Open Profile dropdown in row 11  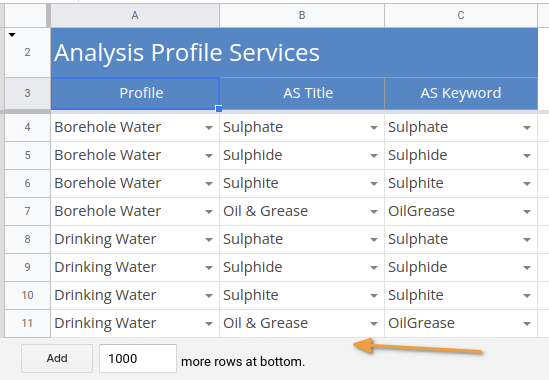coord(209,324)
